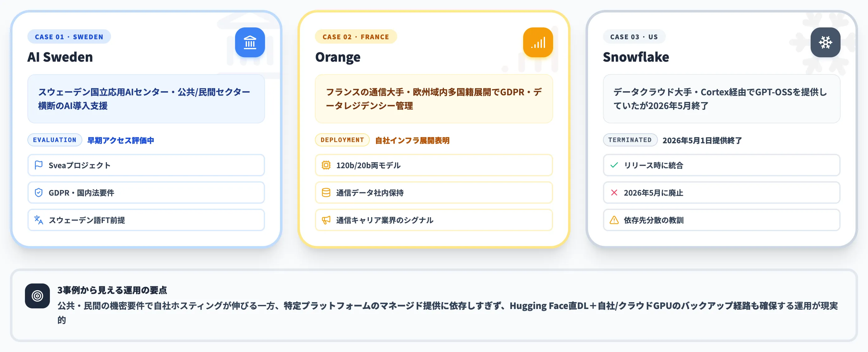Select the Snowflake heading
The image size is (868, 352).
pyautogui.click(x=636, y=57)
